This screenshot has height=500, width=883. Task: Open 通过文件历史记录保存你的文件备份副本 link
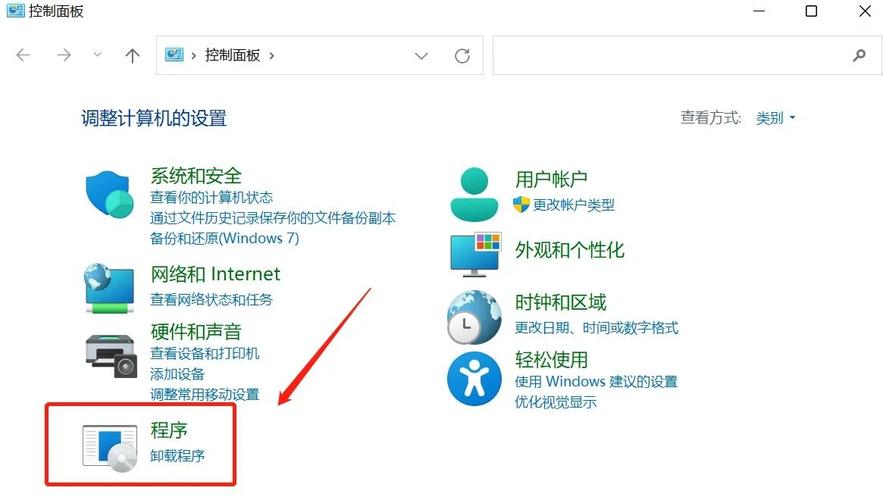pyautogui.click(x=273, y=218)
